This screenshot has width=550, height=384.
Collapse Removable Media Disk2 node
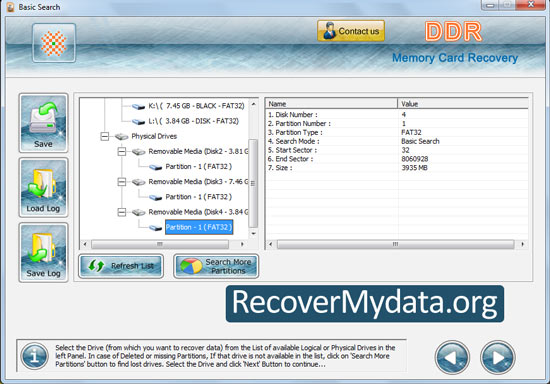click(x=122, y=151)
